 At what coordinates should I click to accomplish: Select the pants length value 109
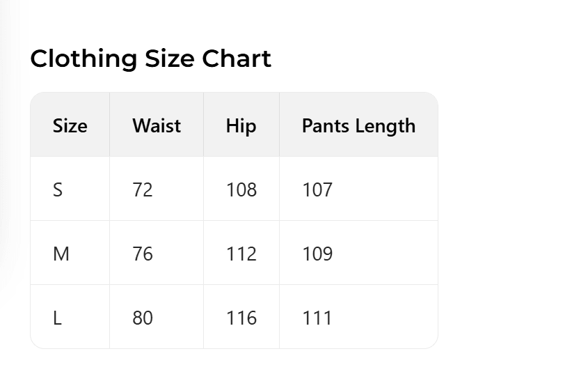(317, 254)
